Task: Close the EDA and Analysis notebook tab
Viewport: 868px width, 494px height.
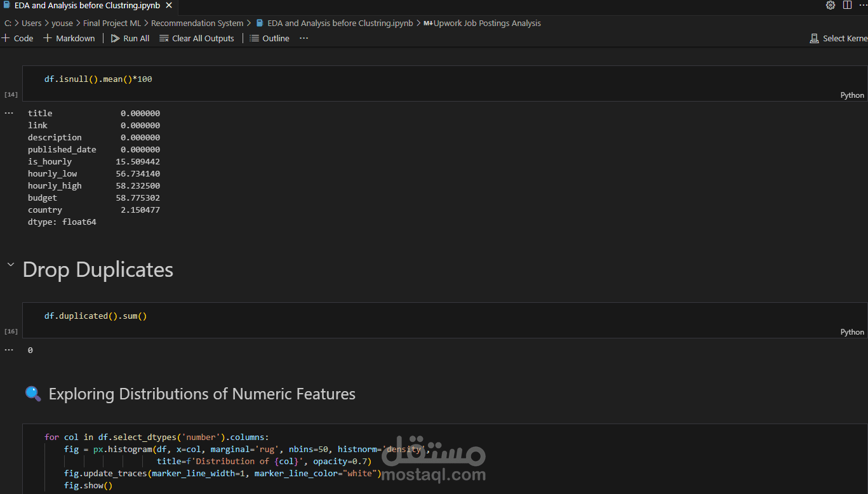Action: click(x=168, y=6)
